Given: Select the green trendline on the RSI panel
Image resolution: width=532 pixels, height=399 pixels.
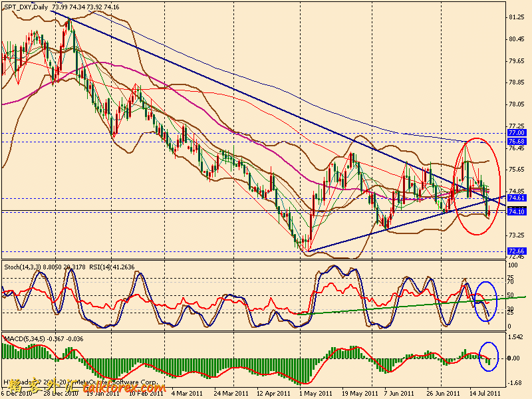Looking at the screenshot, I should pyautogui.click(x=410, y=305).
